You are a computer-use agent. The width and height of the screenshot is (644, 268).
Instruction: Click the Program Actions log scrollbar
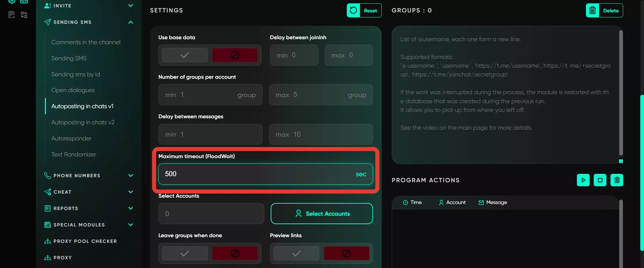pyautogui.click(x=621, y=234)
